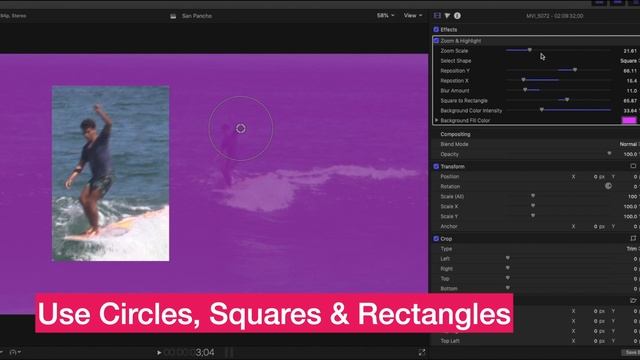Click the Scale (All) slider handle
This screenshot has height=360, width=640.
533,196
